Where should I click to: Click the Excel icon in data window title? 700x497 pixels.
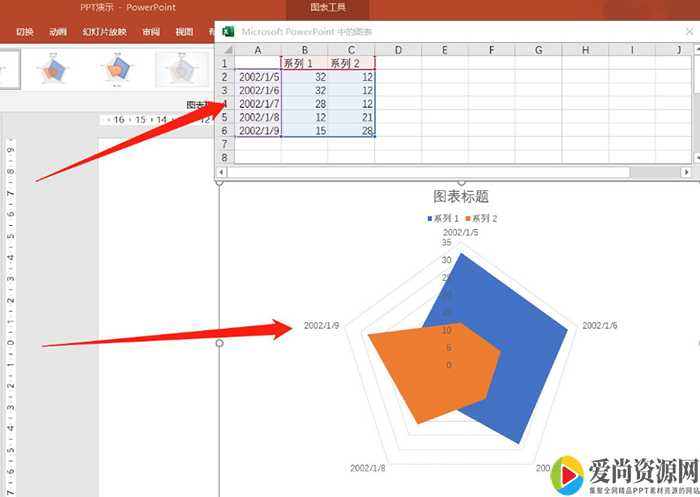pyautogui.click(x=228, y=31)
